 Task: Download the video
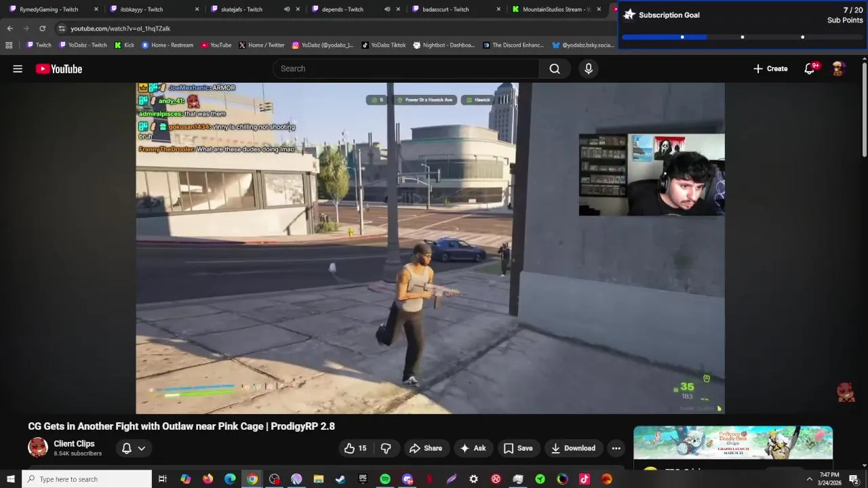click(573, 448)
